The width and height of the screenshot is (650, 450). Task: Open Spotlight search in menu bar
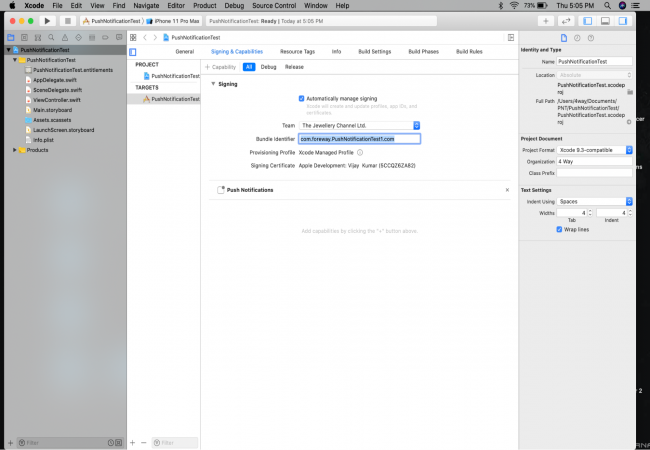click(607, 5)
